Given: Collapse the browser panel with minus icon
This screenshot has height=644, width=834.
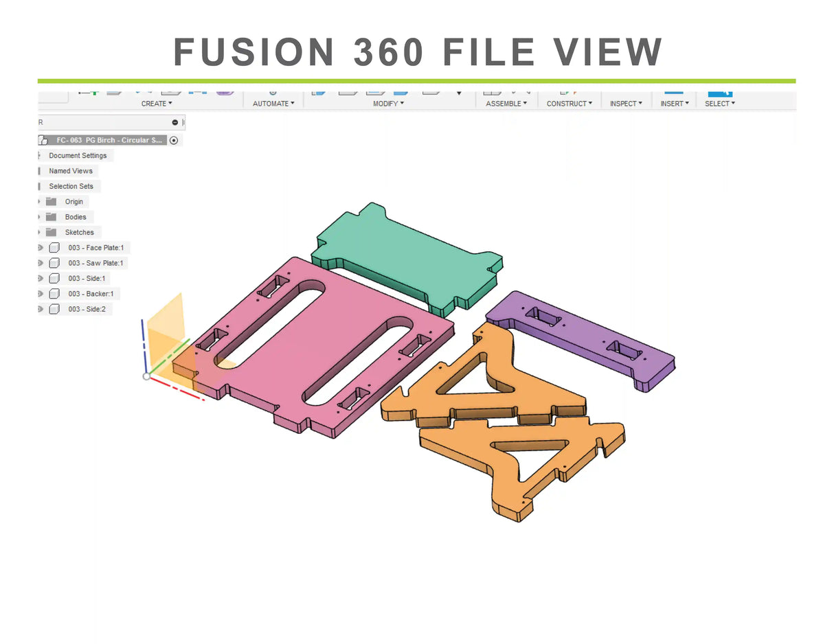Looking at the screenshot, I should pyautogui.click(x=175, y=122).
